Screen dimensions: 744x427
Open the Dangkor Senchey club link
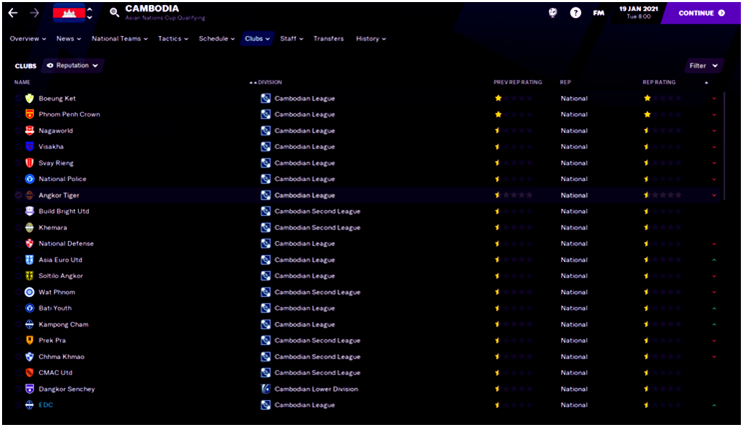tap(67, 389)
